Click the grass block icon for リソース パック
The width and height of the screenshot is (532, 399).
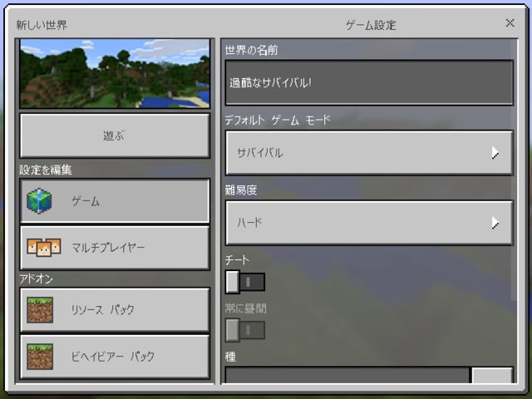(40, 310)
